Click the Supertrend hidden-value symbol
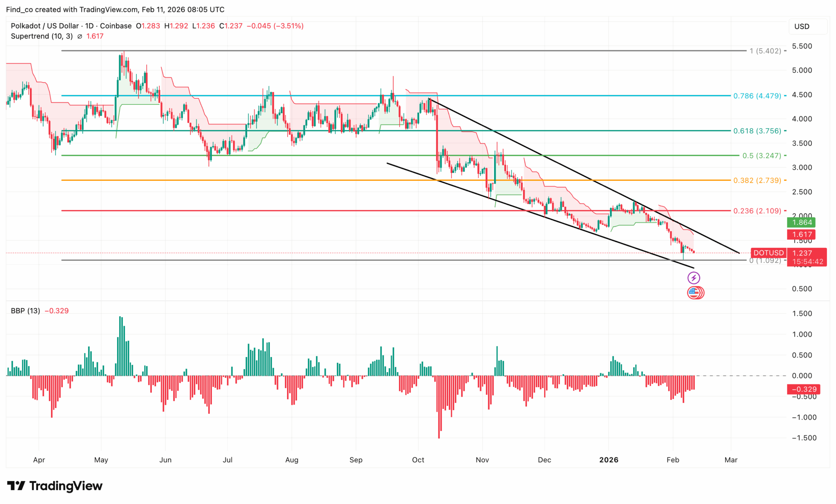The image size is (836, 504). pyautogui.click(x=80, y=36)
